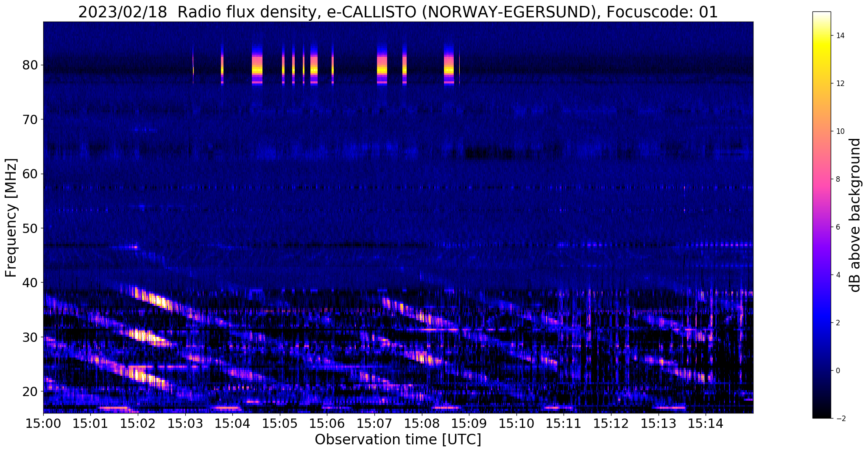Click the 15:11 time tick label
Image resolution: width=868 pixels, height=452 pixels.
point(564,423)
